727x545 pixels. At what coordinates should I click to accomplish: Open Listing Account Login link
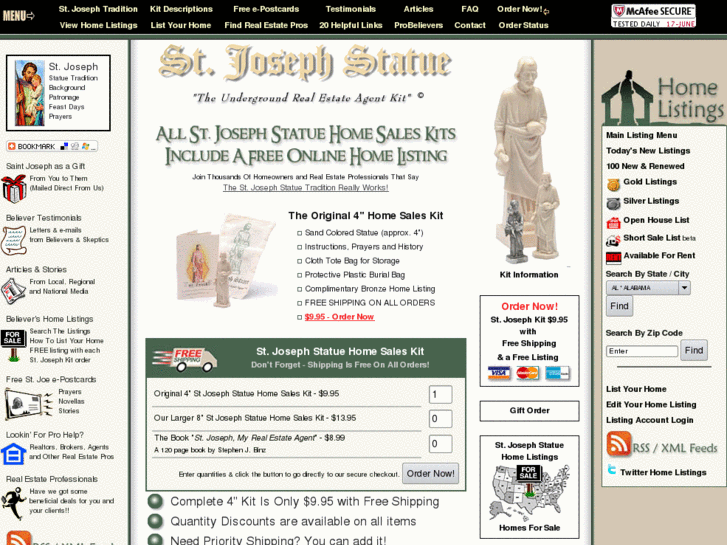click(650, 420)
